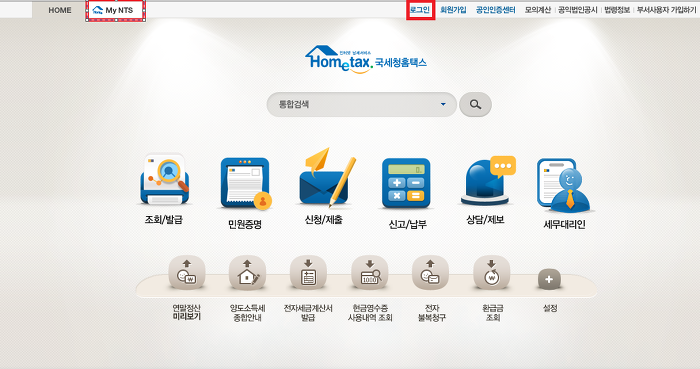
Task: Click the 현금영수증 사용내역 조회 icon
Action: pyautogui.click(x=370, y=272)
